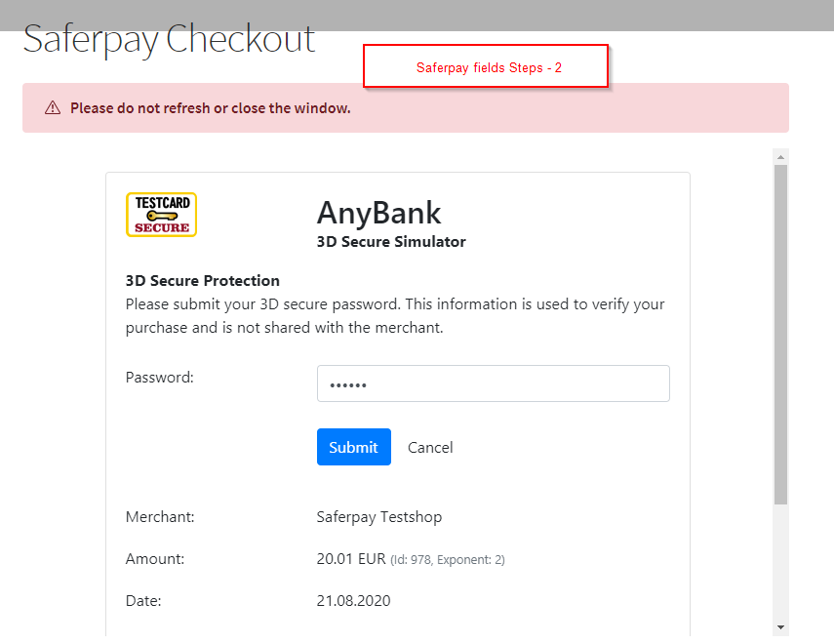Screen dimensions: 834x644
Task: Click the red Saferpay fields Steps - 2 label
Action: coord(485,67)
